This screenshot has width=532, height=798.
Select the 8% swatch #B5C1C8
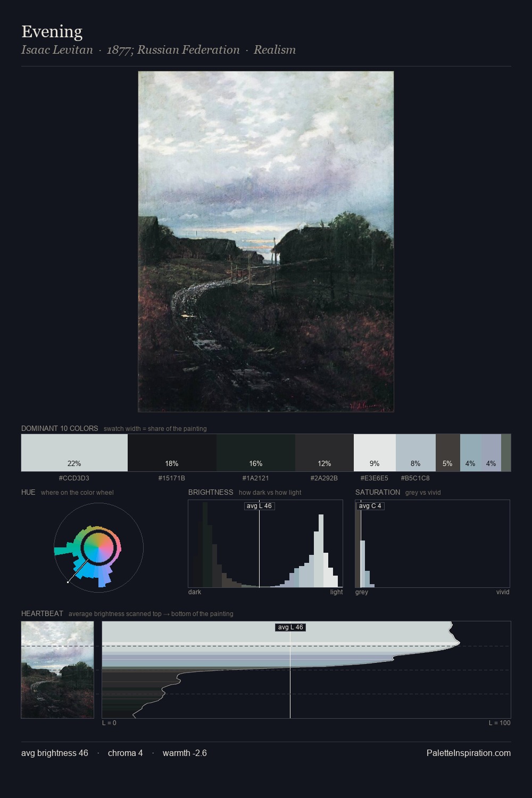pos(415,453)
